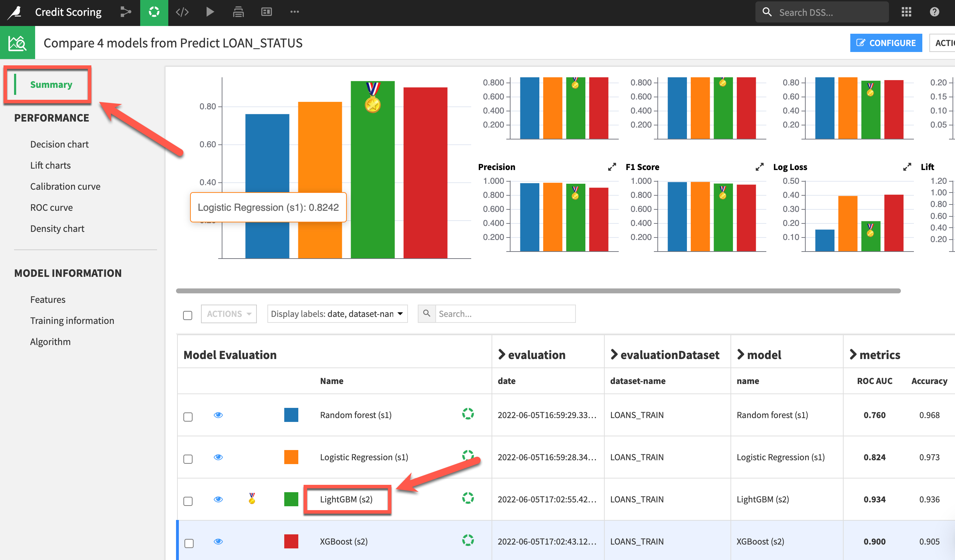The image size is (955, 560).
Task: Select the Summary link in sidebar
Action: coord(51,85)
